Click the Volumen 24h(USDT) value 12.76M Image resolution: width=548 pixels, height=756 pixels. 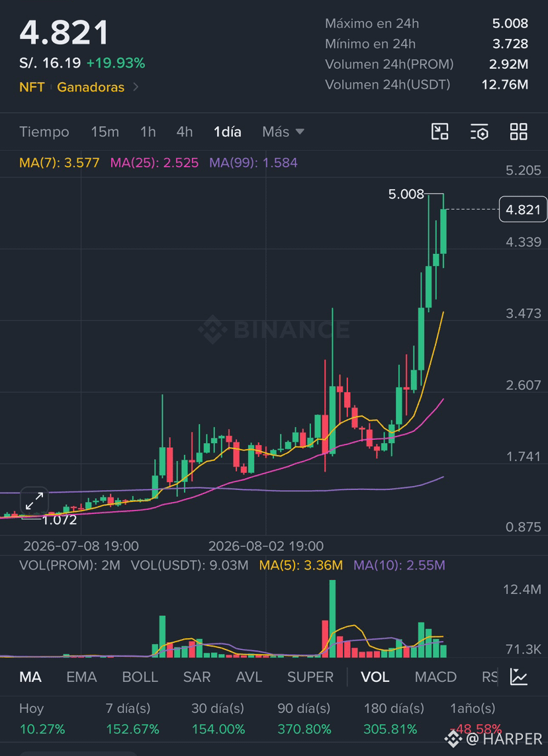pos(504,85)
